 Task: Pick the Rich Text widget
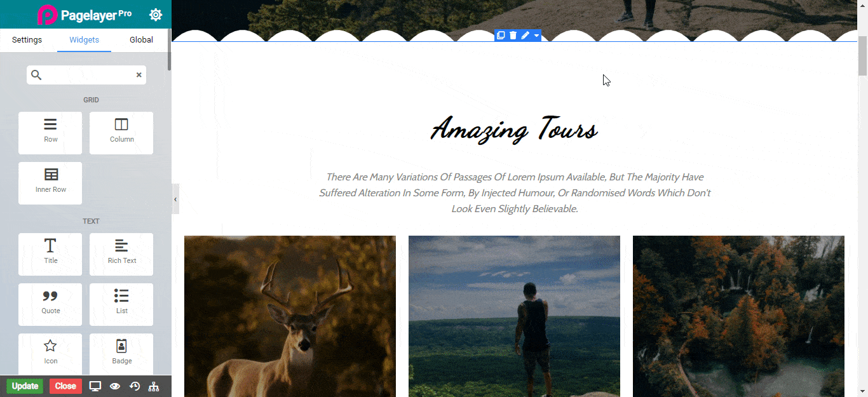[x=121, y=254]
